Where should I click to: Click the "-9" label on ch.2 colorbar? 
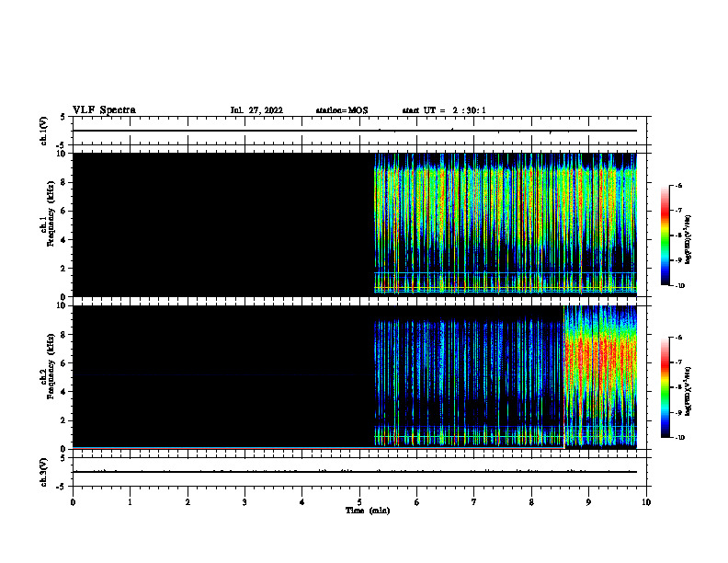pos(678,412)
